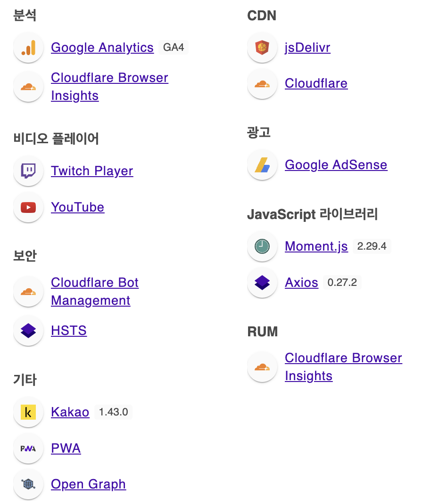The height and width of the screenshot is (504, 431).
Task: Click the Kakao version 1.43.0 badge
Action: pyautogui.click(x=113, y=412)
